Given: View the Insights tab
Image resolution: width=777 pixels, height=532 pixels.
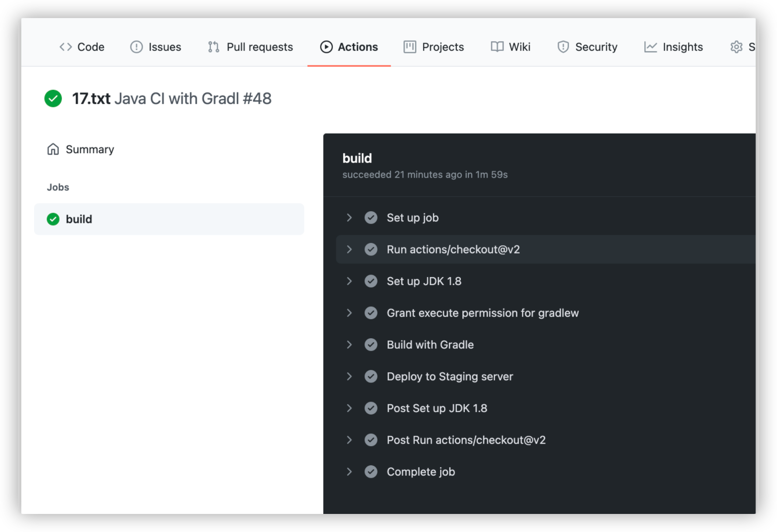Looking at the screenshot, I should coord(674,47).
